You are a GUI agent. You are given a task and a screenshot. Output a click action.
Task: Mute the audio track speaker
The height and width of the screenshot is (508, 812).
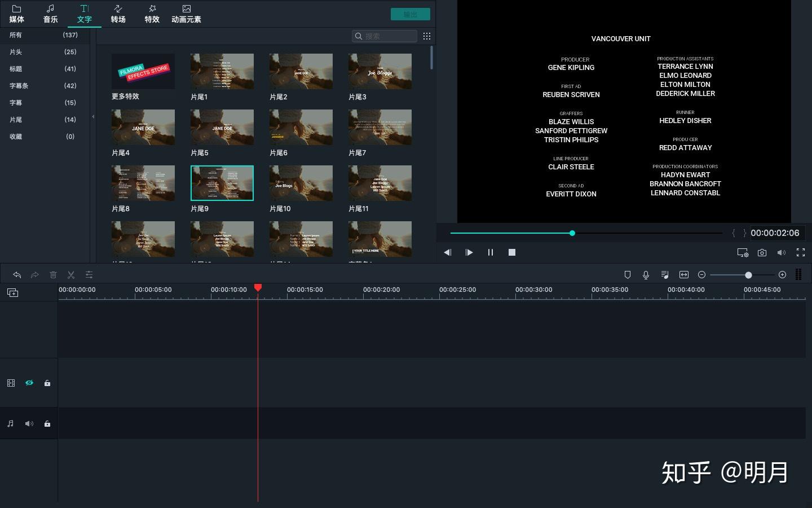[x=29, y=423]
